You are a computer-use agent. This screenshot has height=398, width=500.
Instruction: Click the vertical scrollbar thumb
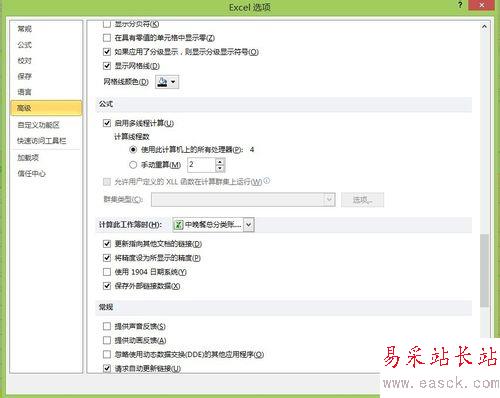pos(484,270)
